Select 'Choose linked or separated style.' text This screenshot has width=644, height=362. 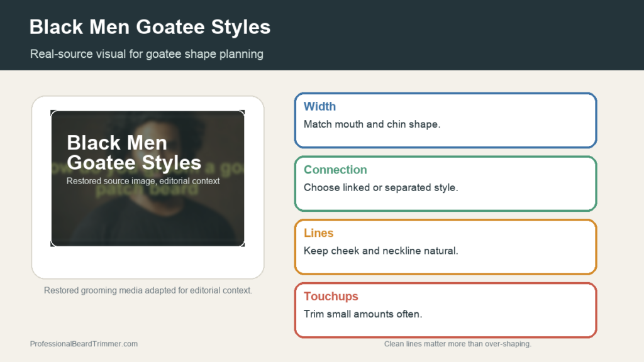click(x=380, y=187)
